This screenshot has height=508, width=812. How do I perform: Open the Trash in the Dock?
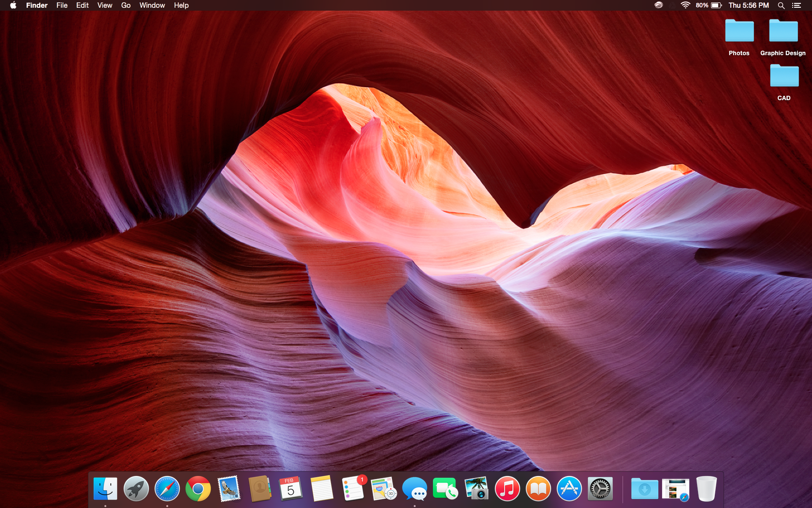coord(706,489)
